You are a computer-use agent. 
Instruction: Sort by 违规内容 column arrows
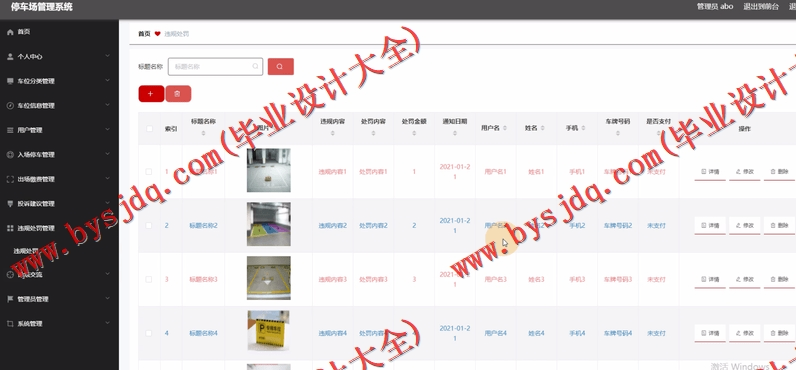(333, 133)
